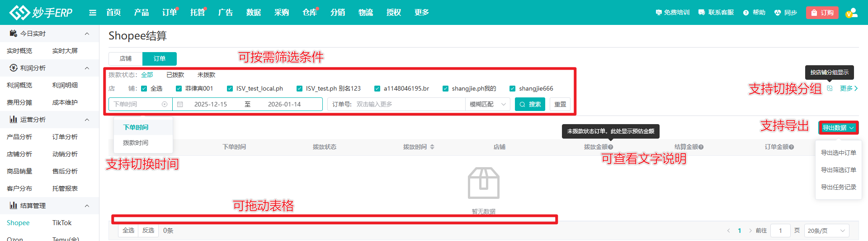The height and width of the screenshot is (241, 868).
Task: Open the 产品 top menu
Action: 142,13
